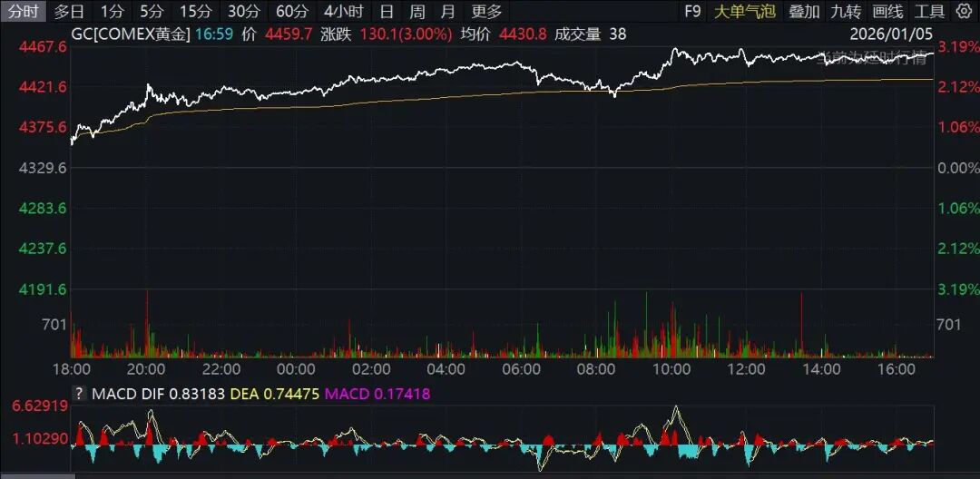Toggle the 九转 indicator
This screenshot has height=479, width=980.
pyautogui.click(x=846, y=12)
